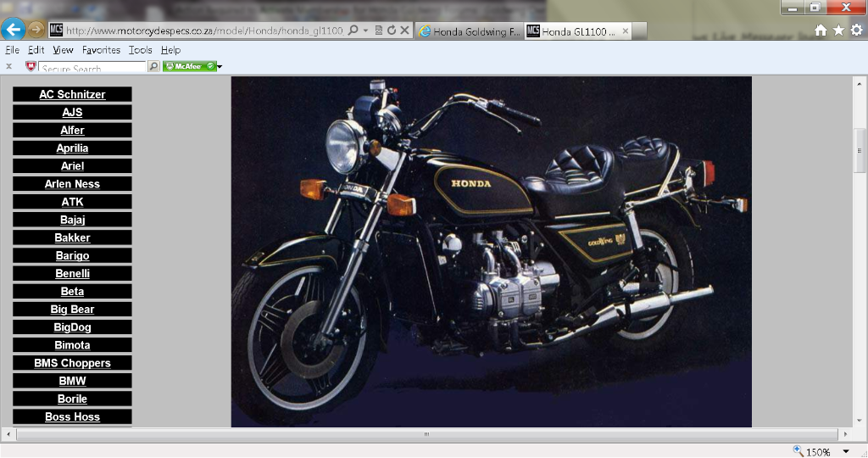This screenshot has width=868, height=458.
Task: Open the BigDog brand link
Action: [x=73, y=327]
